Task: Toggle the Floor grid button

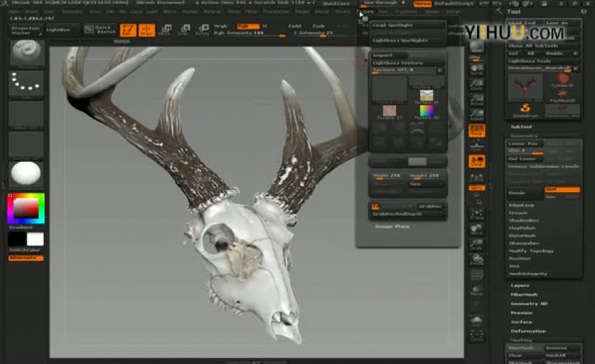Action: point(476,146)
